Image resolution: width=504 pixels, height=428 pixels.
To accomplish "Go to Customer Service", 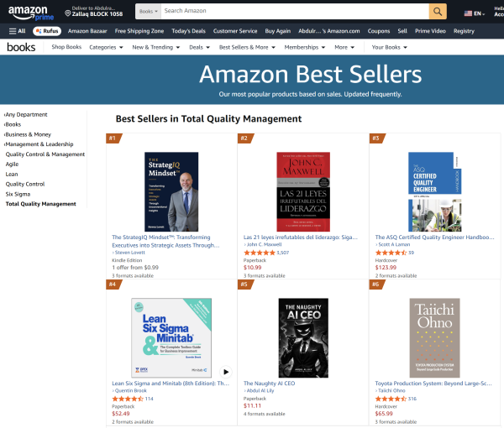I will [235, 31].
